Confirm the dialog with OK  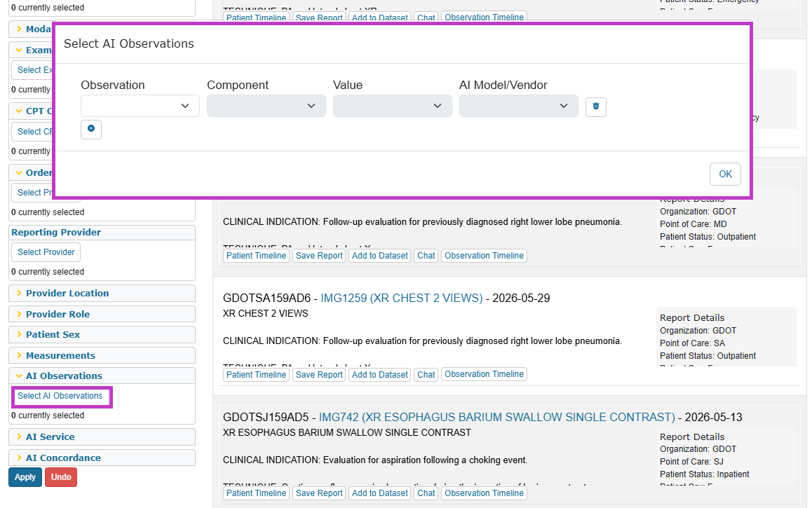[725, 174]
